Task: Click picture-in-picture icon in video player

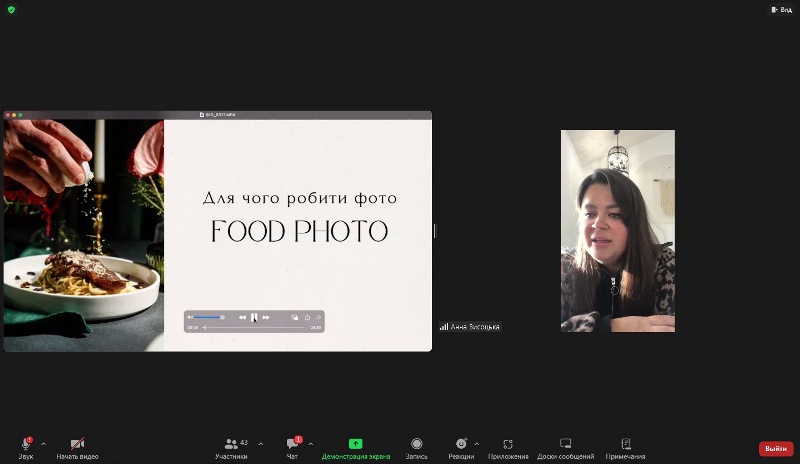Action: (294, 318)
